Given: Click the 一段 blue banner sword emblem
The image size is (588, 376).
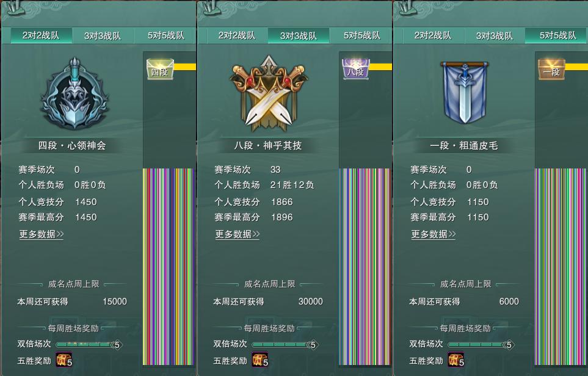Looking at the screenshot, I should [x=465, y=93].
